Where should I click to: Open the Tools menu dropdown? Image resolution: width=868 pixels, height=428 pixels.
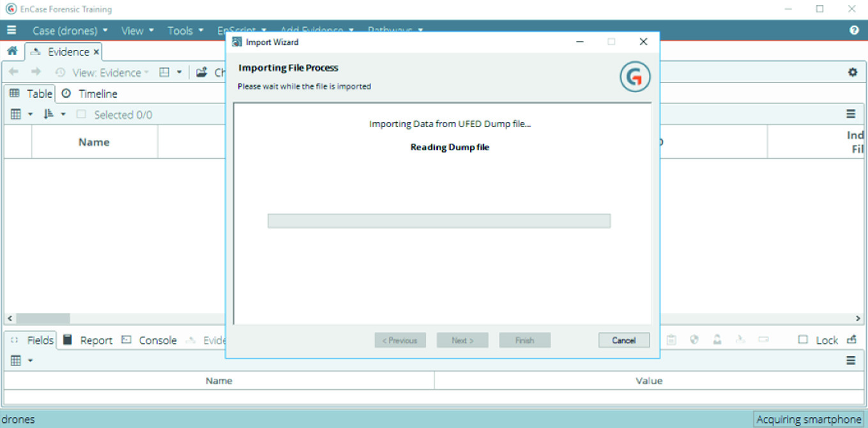[185, 30]
